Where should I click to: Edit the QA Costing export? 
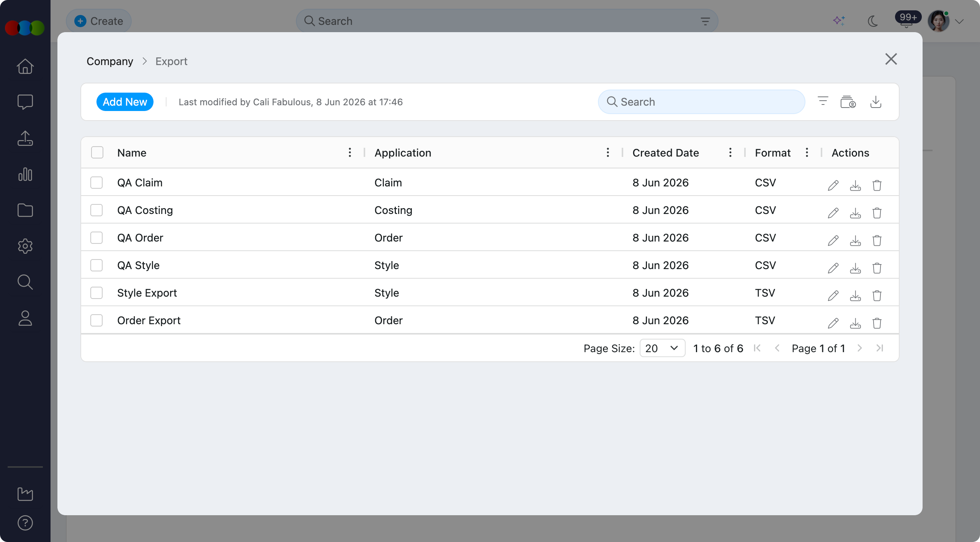pyautogui.click(x=833, y=213)
